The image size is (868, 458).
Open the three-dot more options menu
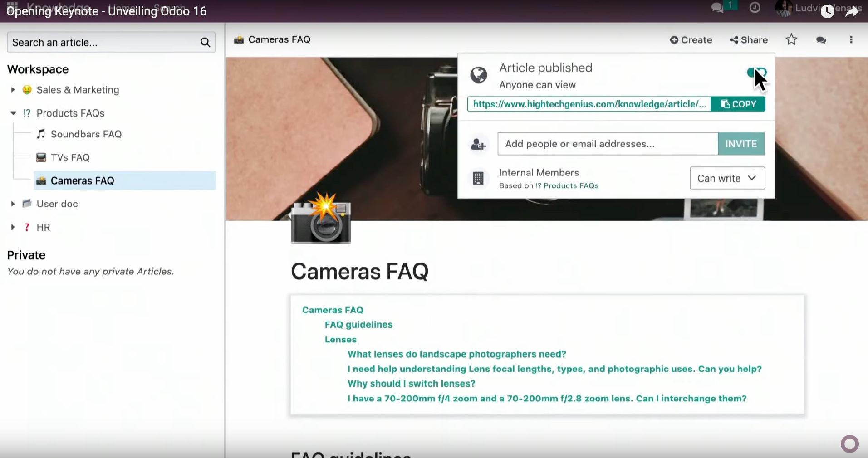pyautogui.click(x=851, y=40)
